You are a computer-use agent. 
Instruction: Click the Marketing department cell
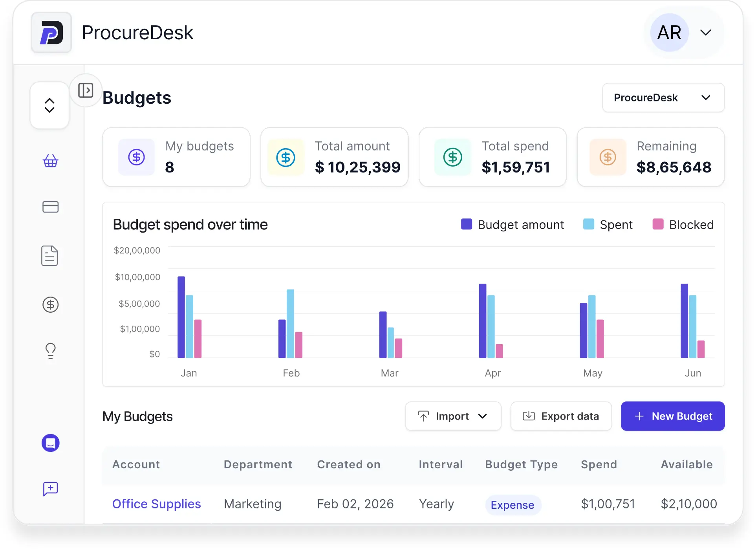coord(253,504)
